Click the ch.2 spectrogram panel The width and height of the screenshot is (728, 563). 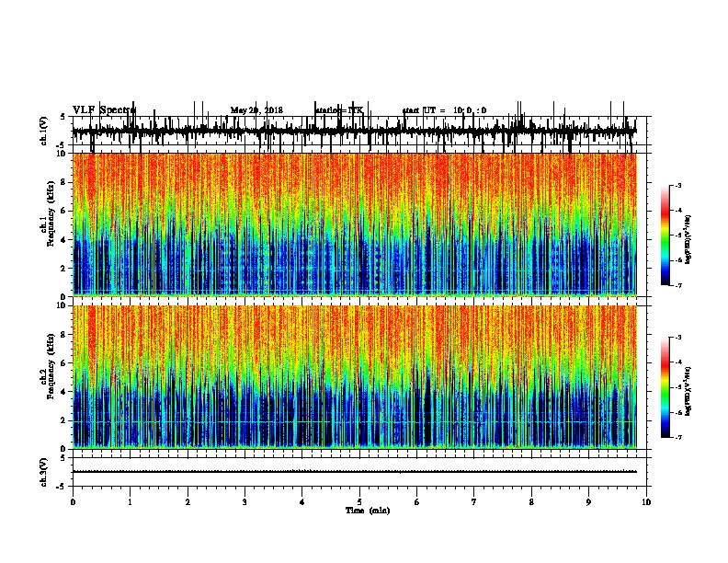tap(355, 377)
